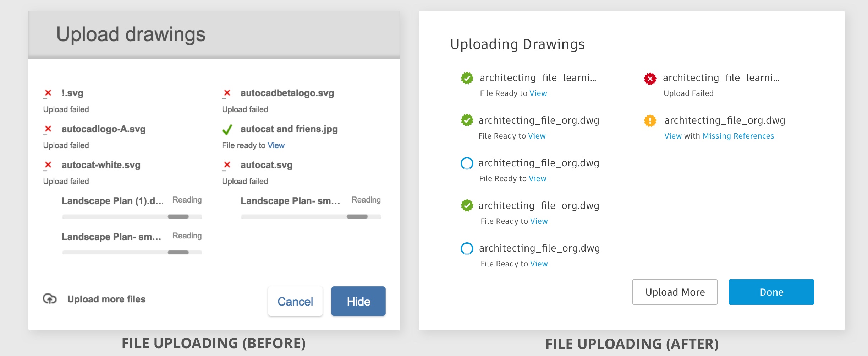Screen dimensions: 868x356
Task: Click the orange warning badge icon
Action: (650, 121)
